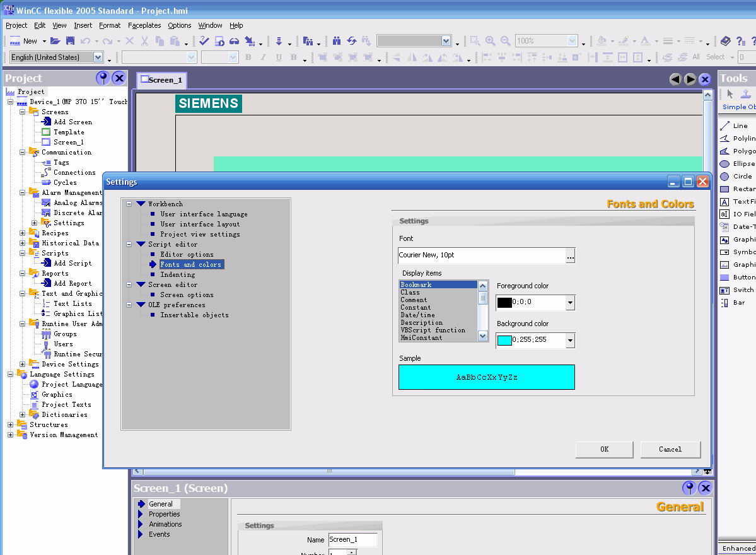Viewport: 756px width, 555px height.
Task: Open the Window menu
Action: pyautogui.click(x=210, y=25)
